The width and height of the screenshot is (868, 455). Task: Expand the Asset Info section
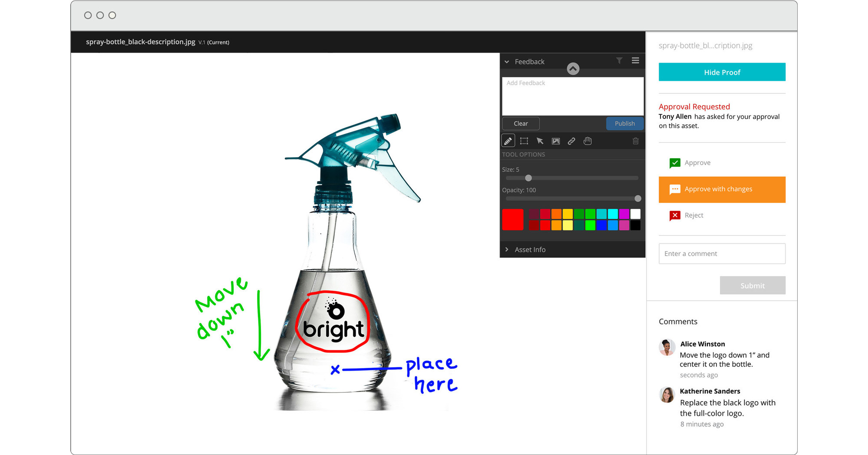[x=507, y=249]
